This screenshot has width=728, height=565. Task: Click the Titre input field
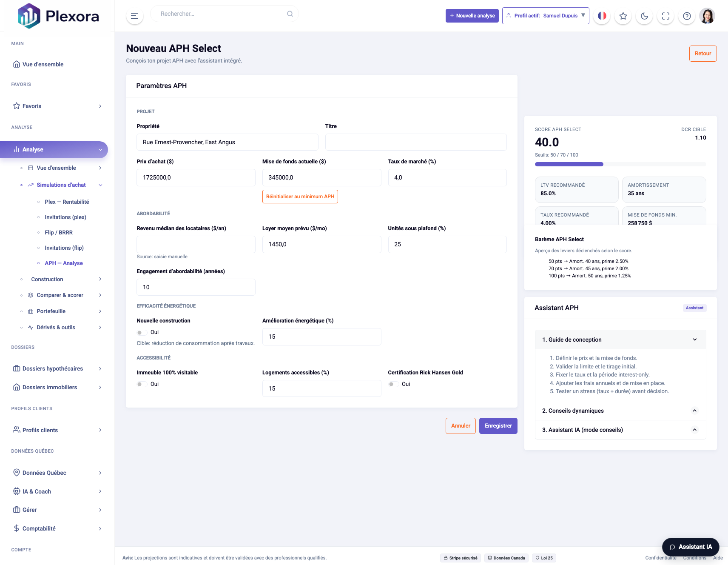pyautogui.click(x=415, y=142)
